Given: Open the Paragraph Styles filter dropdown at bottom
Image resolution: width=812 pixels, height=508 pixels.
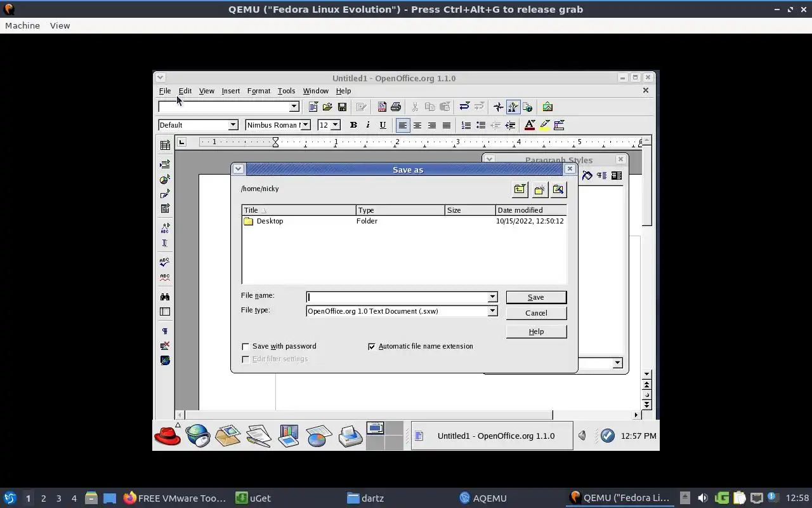Looking at the screenshot, I should point(617,363).
